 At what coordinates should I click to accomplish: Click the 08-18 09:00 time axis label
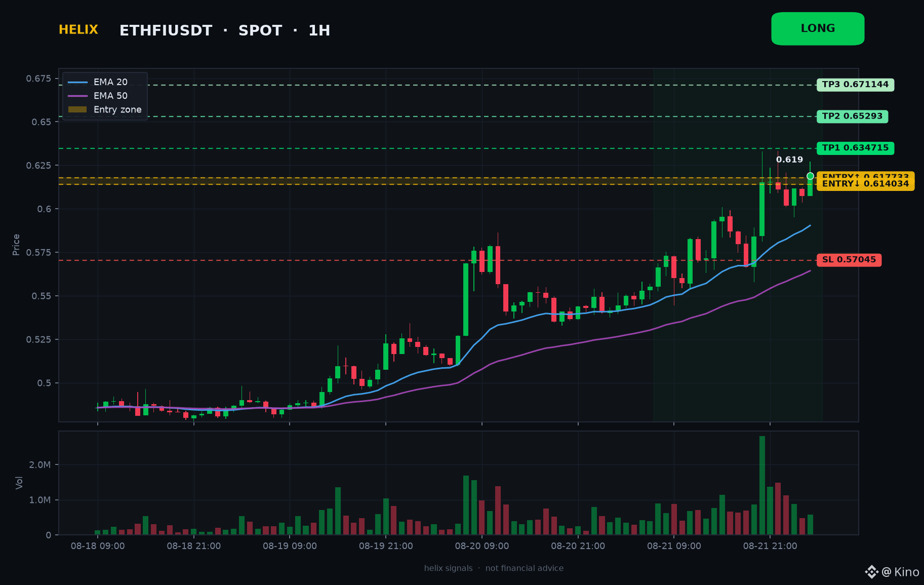coord(98,546)
